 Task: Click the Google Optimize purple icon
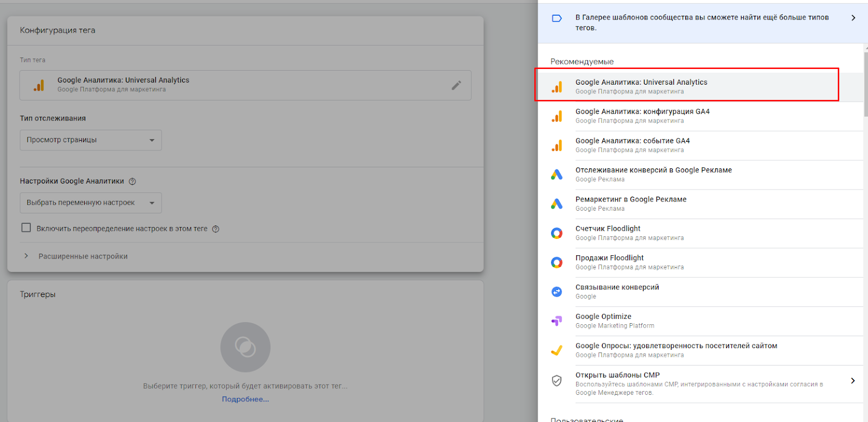(x=557, y=321)
